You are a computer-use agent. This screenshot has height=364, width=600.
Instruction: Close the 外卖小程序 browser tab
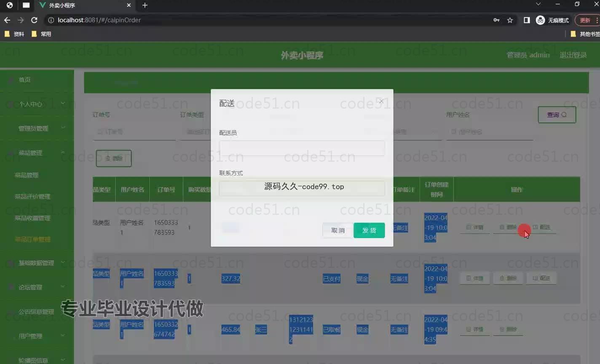(129, 5)
